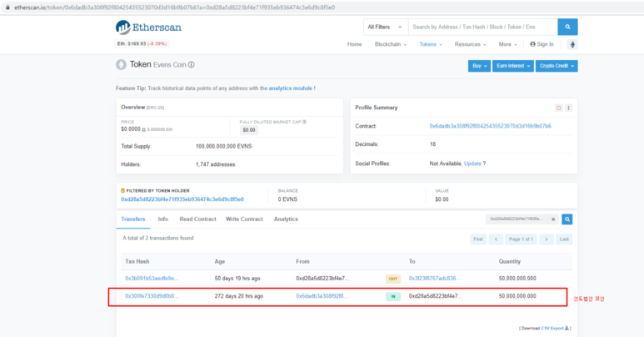Click the orange icon beside Filtered by Token Holder

tap(122, 190)
